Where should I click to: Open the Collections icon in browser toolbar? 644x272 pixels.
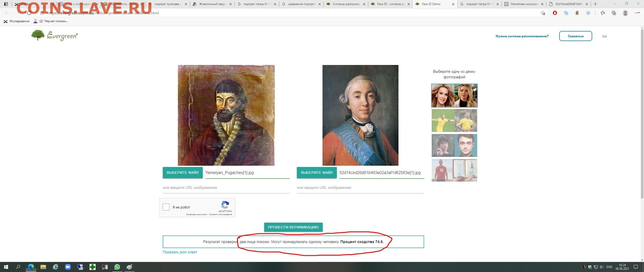[x=614, y=13]
